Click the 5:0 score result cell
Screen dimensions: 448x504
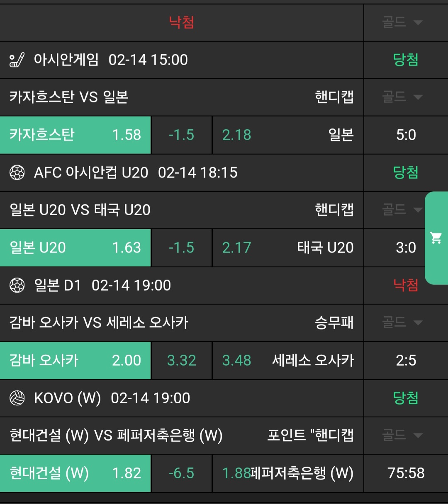tap(406, 135)
